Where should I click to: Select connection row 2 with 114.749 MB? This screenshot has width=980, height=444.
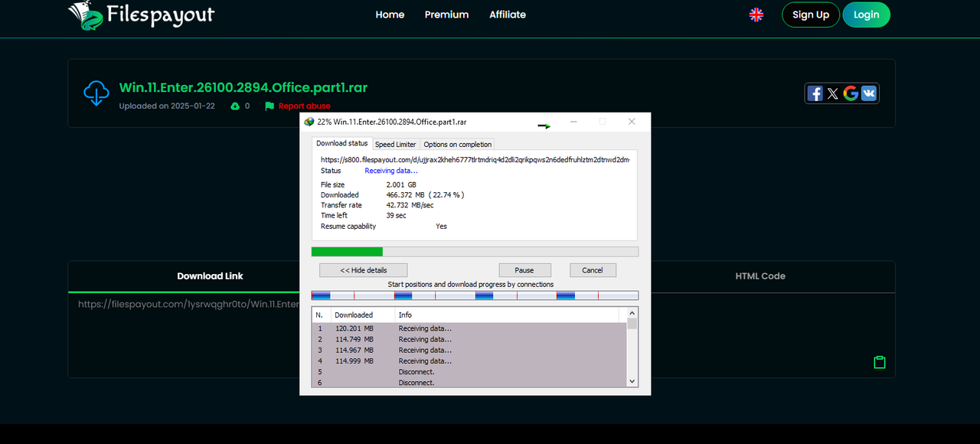(x=469, y=339)
